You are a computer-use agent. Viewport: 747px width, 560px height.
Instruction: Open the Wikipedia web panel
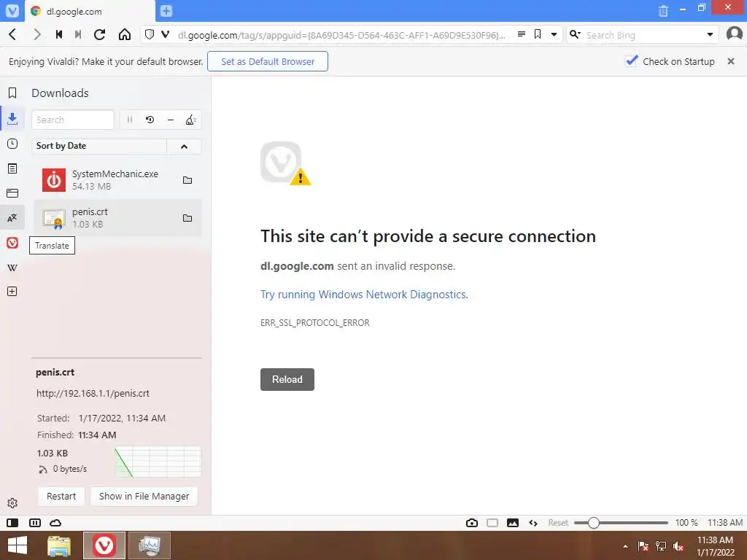tap(12, 268)
